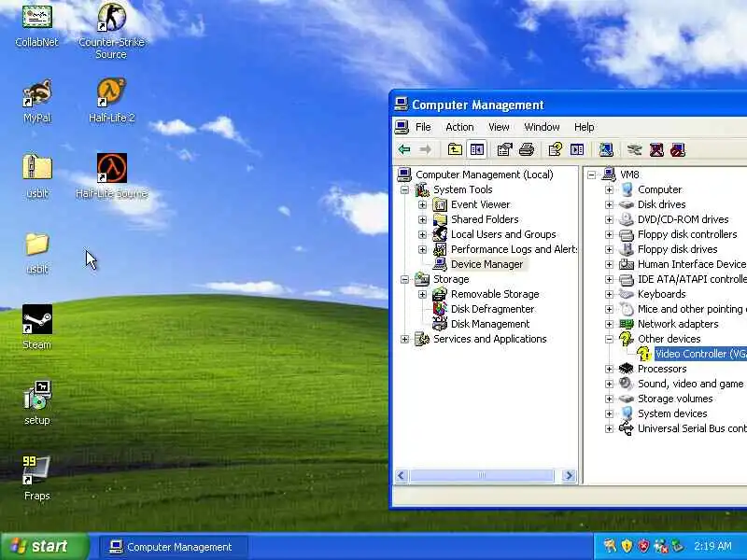The image size is (747, 560).
Task: Toggle the Show/Hide Console Tree toolbar button
Action: (x=477, y=150)
